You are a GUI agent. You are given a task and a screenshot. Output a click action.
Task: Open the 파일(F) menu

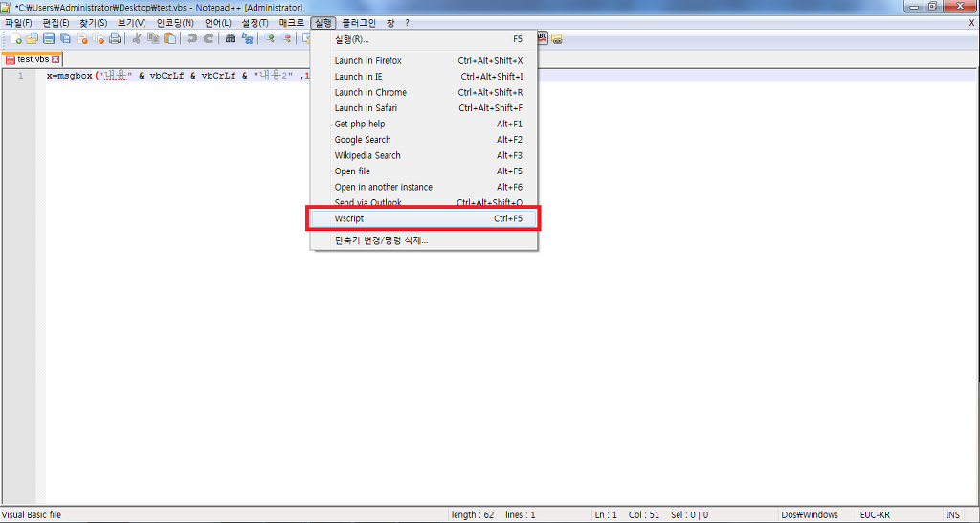point(18,23)
